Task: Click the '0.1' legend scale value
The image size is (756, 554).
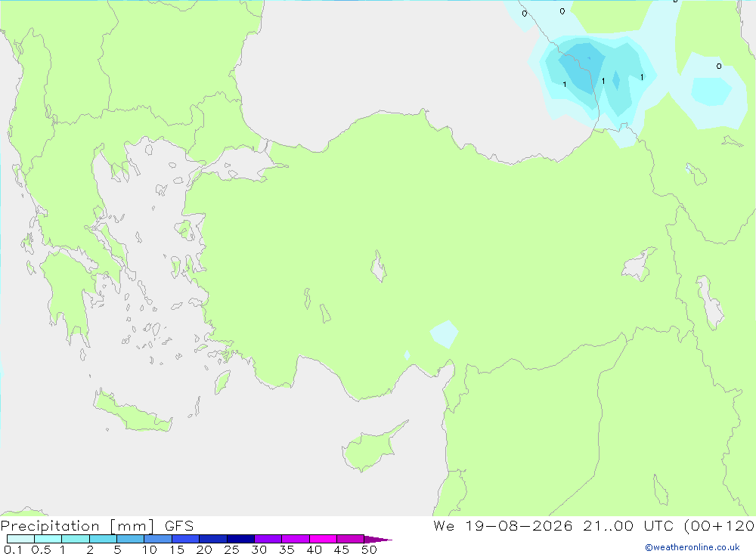Action: click(13, 549)
